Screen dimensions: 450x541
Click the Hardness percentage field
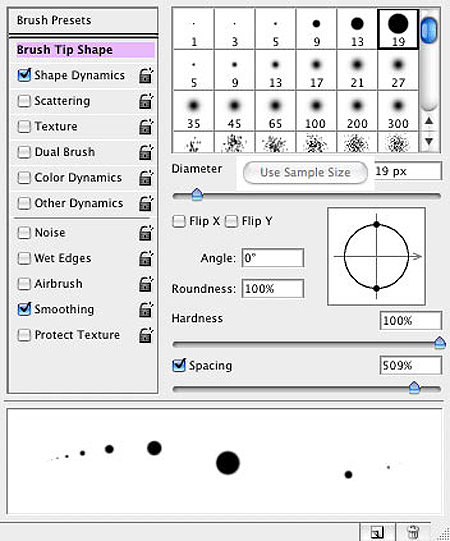[x=411, y=321]
